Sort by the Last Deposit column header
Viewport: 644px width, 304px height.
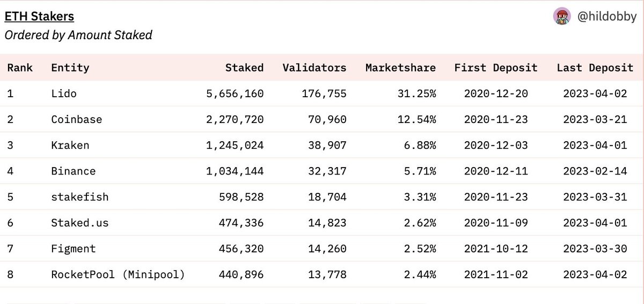click(x=595, y=68)
